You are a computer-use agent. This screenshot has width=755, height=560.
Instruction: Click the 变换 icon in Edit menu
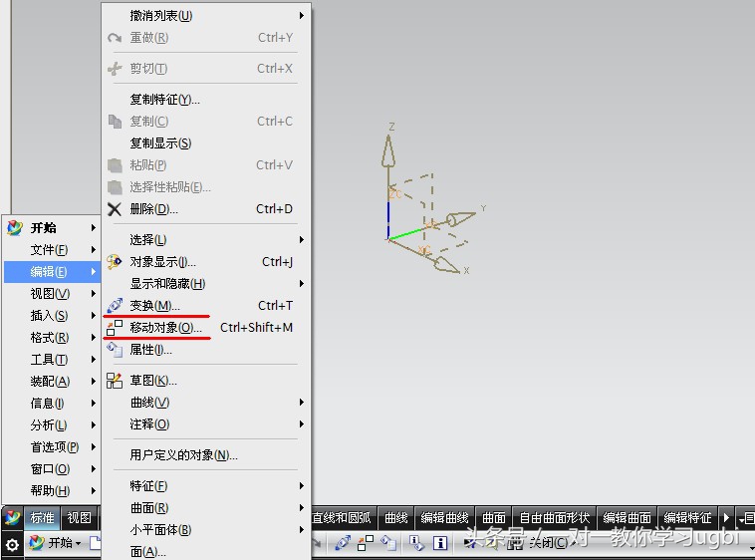coord(115,305)
